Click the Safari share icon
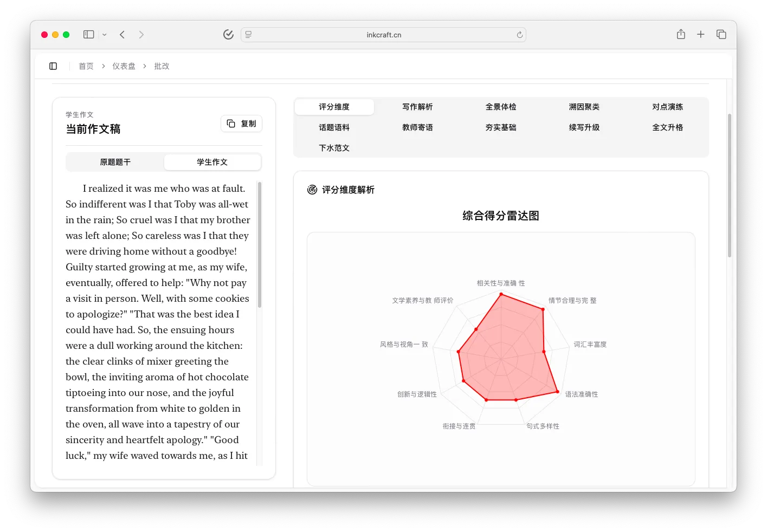The height and width of the screenshot is (532, 767). pyautogui.click(x=681, y=34)
